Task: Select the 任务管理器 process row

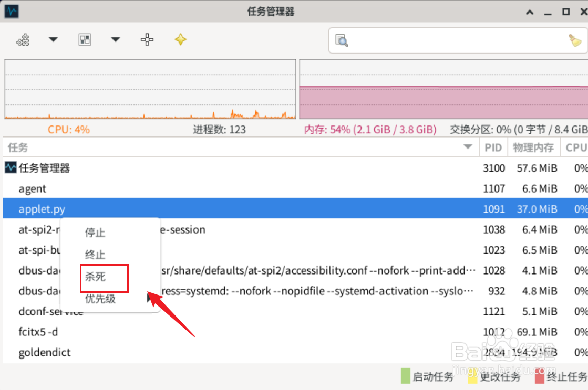Action: pos(295,168)
